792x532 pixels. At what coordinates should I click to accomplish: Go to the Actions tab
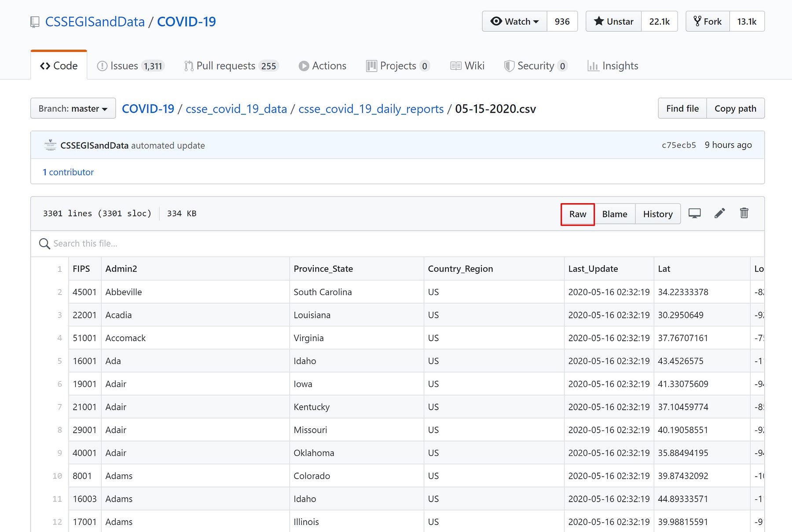tap(323, 66)
